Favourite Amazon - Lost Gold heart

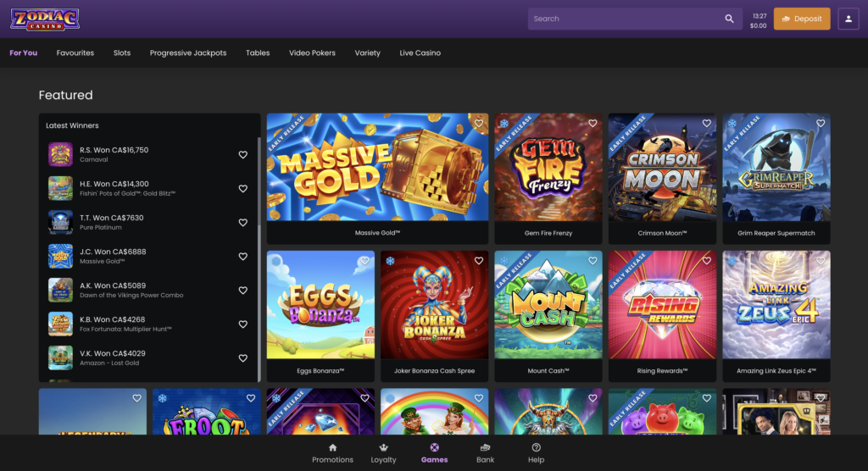click(x=243, y=358)
